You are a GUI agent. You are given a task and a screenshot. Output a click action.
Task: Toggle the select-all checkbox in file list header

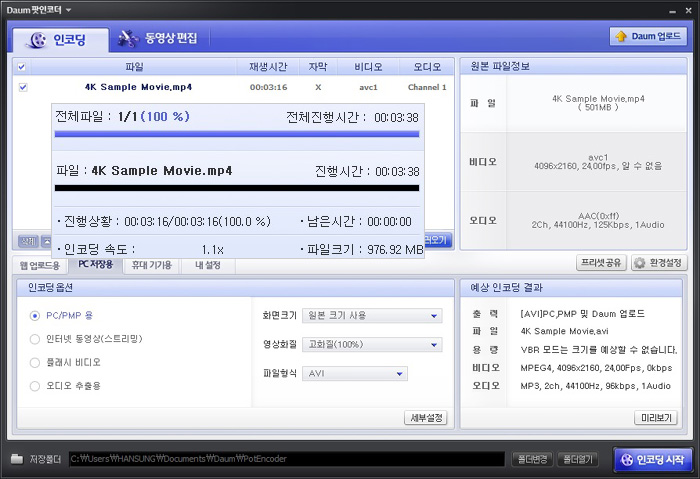click(x=21, y=67)
